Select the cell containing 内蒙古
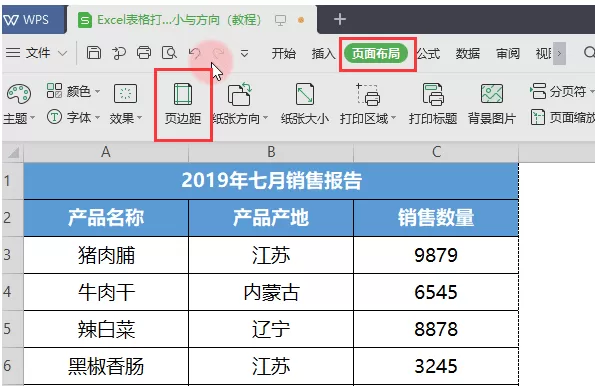This screenshot has height=386, width=595. (271, 291)
